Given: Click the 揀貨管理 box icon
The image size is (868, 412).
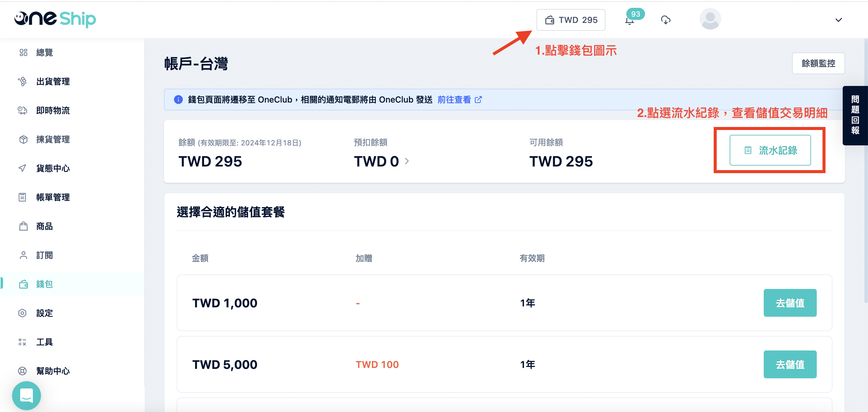Looking at the screenshot, I should point(23,140).
